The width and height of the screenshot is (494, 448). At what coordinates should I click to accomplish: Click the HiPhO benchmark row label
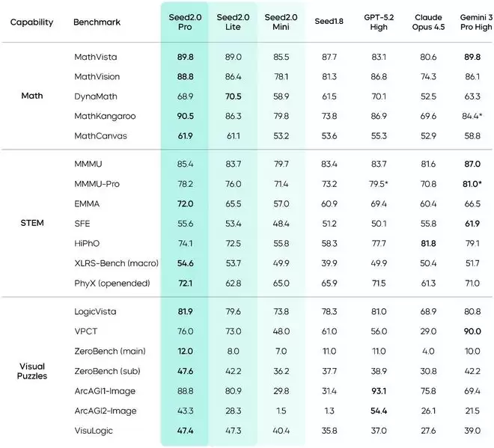pos(88,243)
